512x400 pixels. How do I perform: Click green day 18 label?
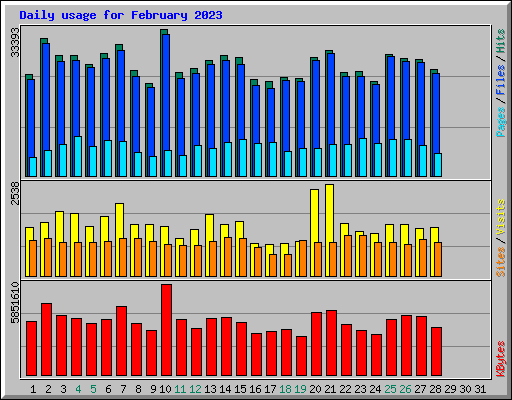[x=285, y=389]
